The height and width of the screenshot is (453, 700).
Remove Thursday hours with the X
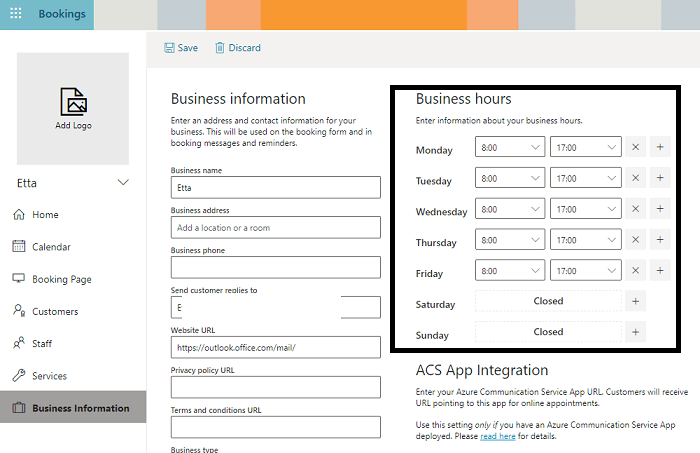[x=636, y=239]
